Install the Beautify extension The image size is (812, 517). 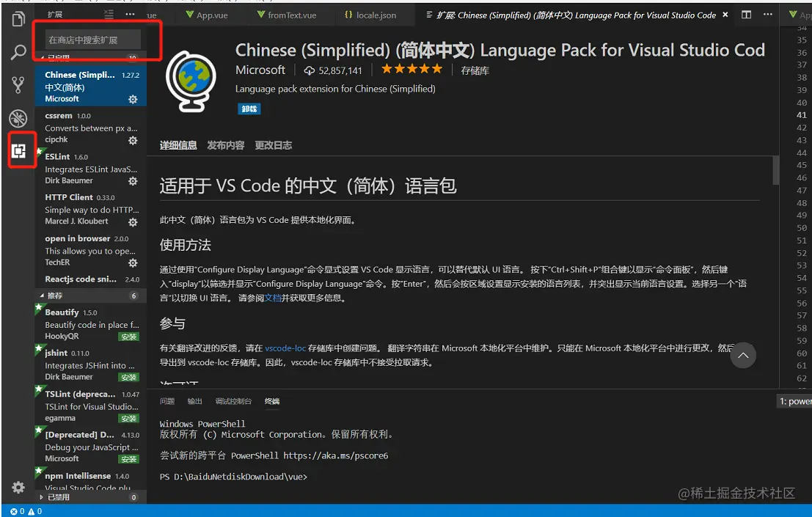pyautogui.click(x=128, y=337)
